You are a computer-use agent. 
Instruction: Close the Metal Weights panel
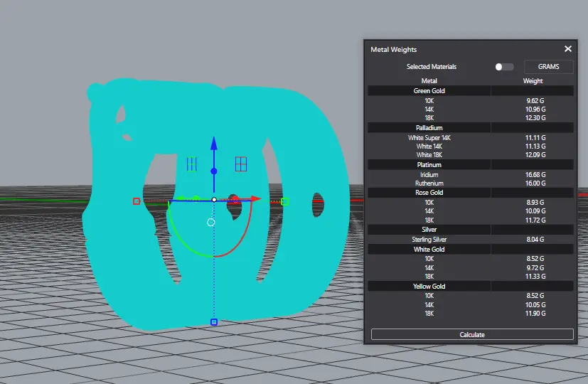(568, 49)
